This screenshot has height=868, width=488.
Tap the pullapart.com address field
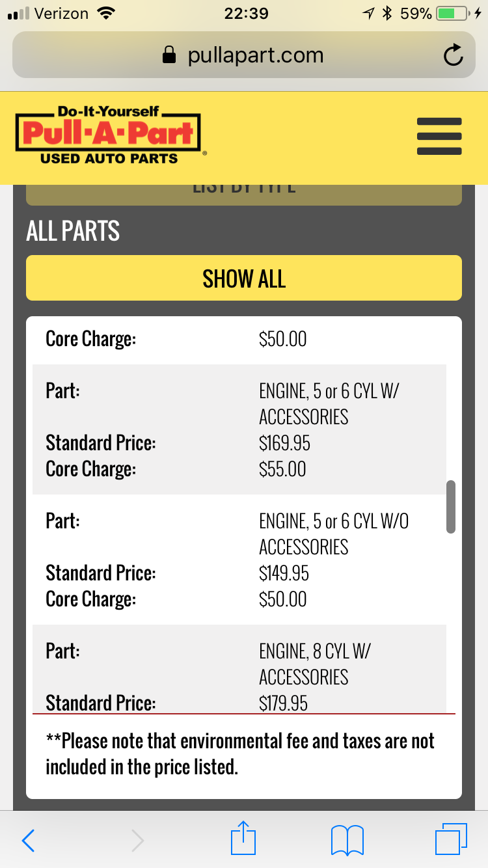coord(244,55)
